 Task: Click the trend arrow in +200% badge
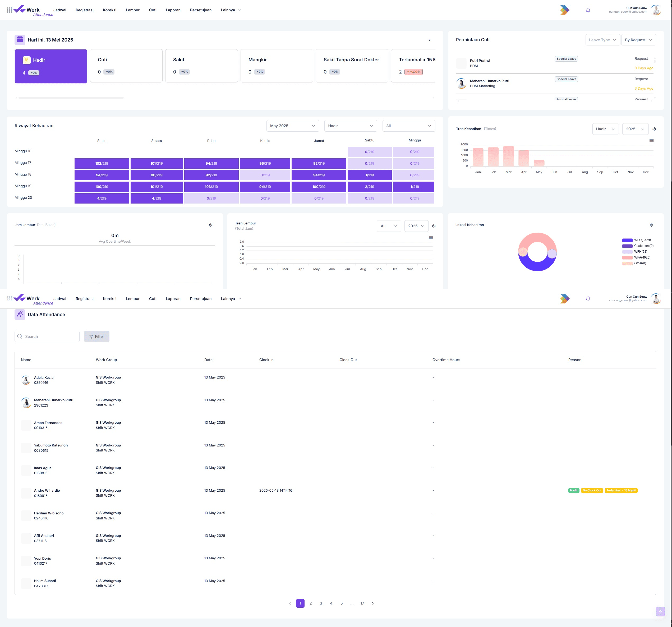[x=408, y=72]
